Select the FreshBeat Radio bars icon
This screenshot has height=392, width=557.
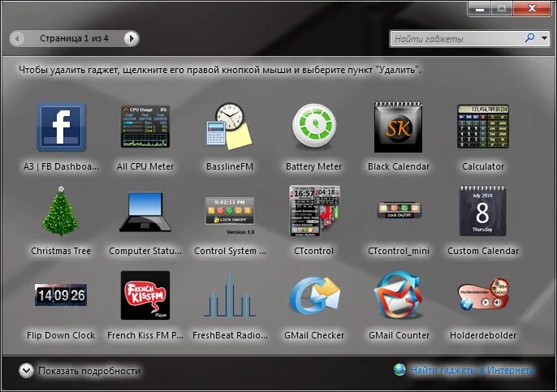tap(230, 295)
